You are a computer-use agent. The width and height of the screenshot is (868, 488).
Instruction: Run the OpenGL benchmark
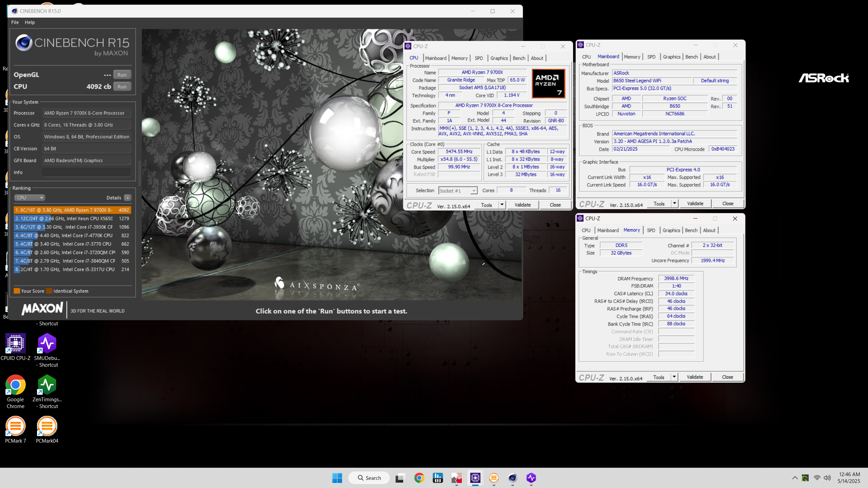122,75
